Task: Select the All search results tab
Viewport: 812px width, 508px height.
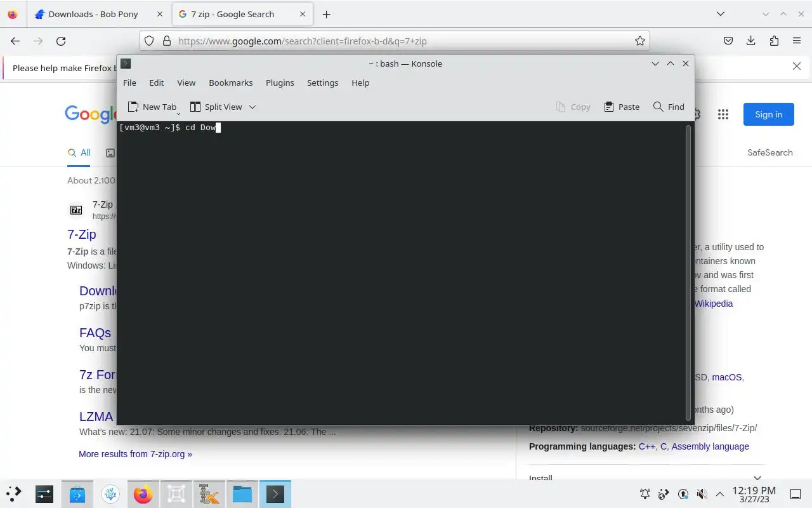Action: (79, 152)
